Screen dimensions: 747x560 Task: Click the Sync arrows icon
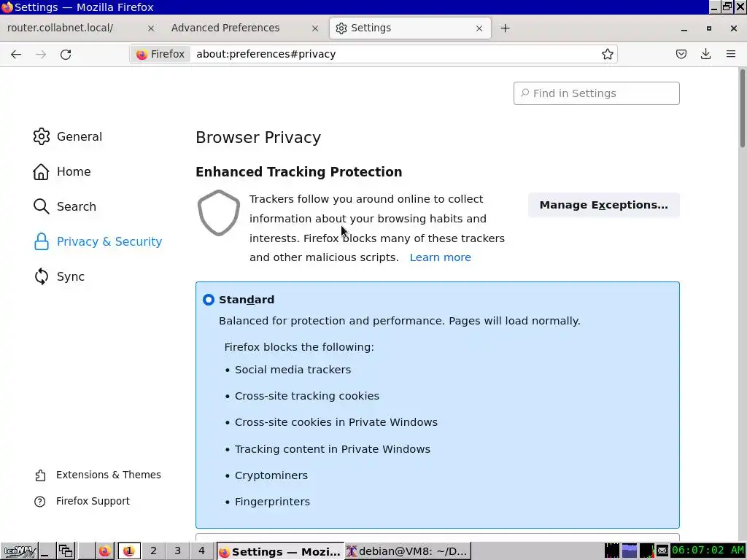tap(42, 276)
